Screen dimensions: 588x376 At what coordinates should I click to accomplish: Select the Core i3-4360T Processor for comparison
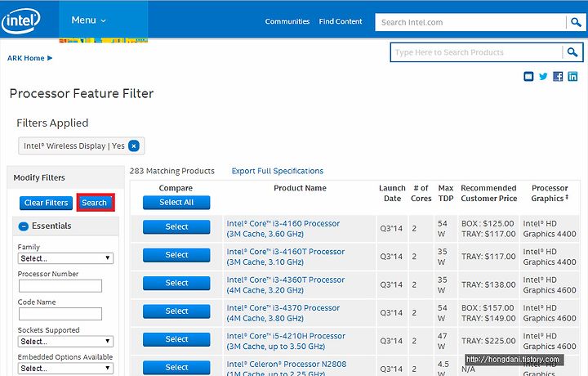pos(176,283)
